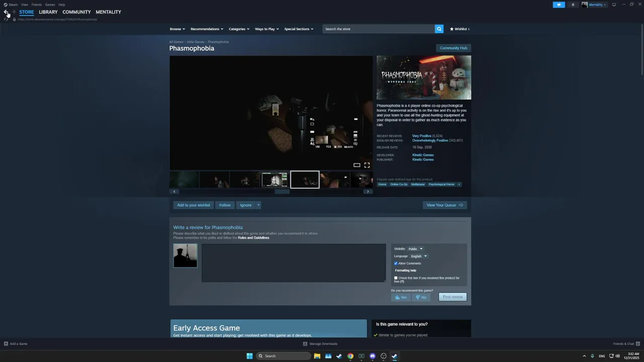
Task: Expand the Categories menu
Action: (239, 29)
